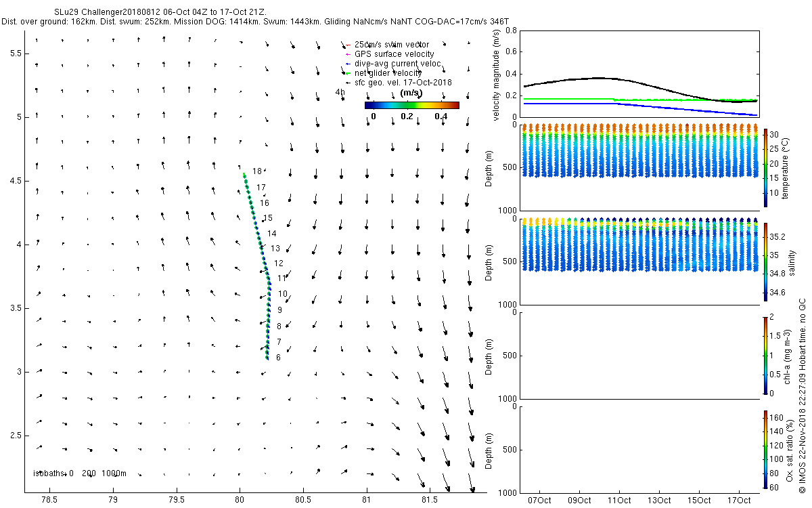Click track day label 13
Screen dimensions: 812x508
pyautogui.click(x=275, y=249)
